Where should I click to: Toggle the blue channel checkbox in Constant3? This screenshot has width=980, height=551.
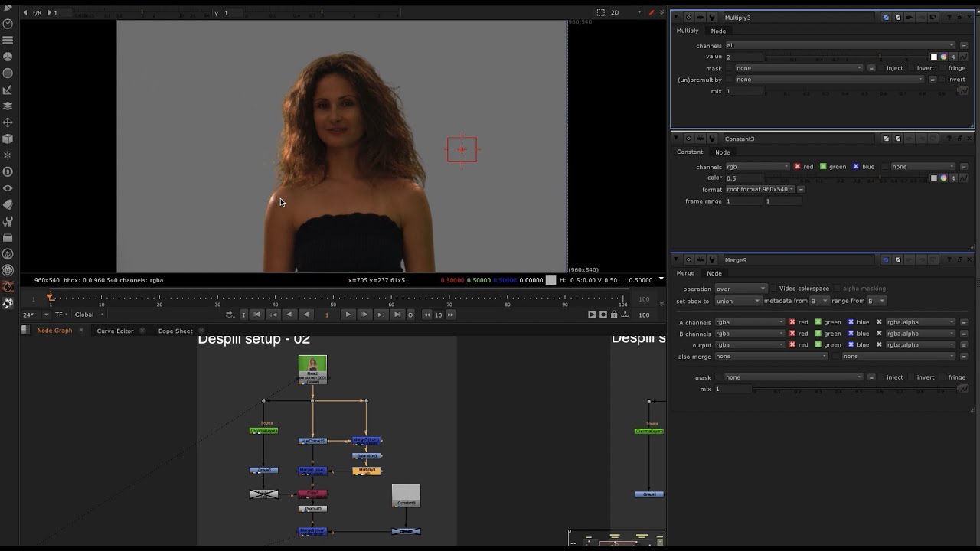[x=856, y=167]
